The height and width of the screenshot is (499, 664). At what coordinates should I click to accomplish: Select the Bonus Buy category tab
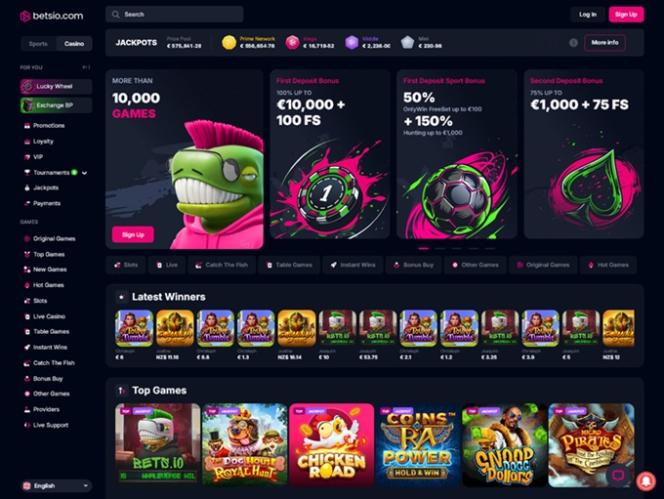pos(413,265)
